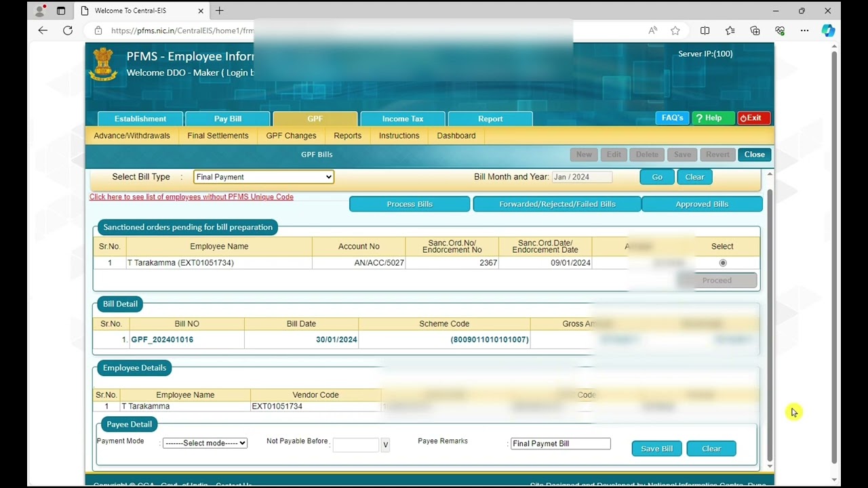Open the browser profile icon
This screenshot has width=868, height=488.
coord(40,11)
